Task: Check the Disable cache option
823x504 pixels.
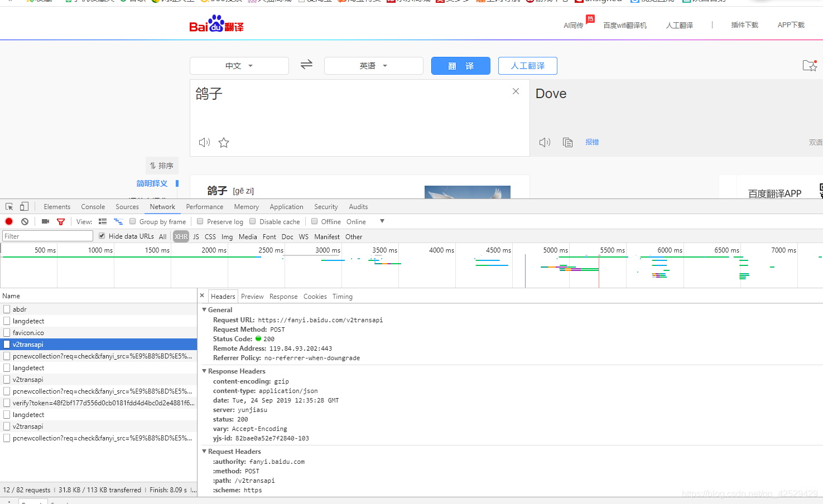Action: coord(253,221)
